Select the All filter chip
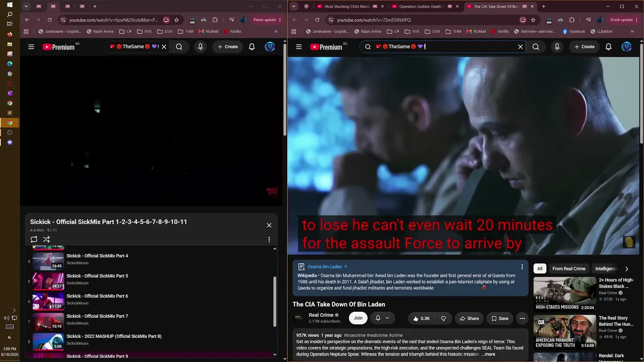 (540, 268)
